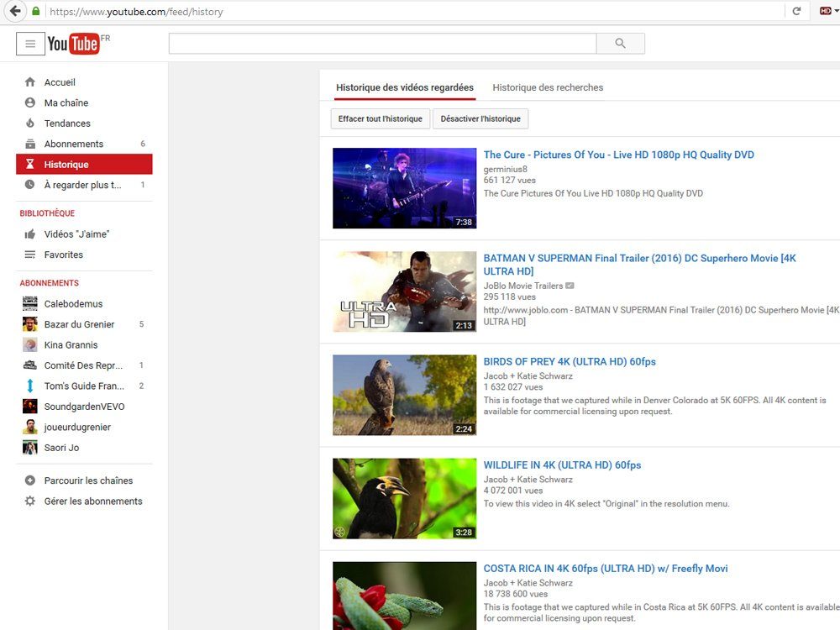Click the gear icon for Gérer les abonnements
The width and height of the screenshot is (840, 630).
click(x=30, y=501)
